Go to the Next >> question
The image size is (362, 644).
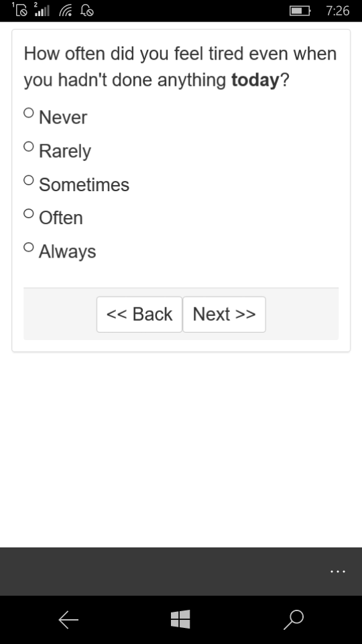(224, 314)
